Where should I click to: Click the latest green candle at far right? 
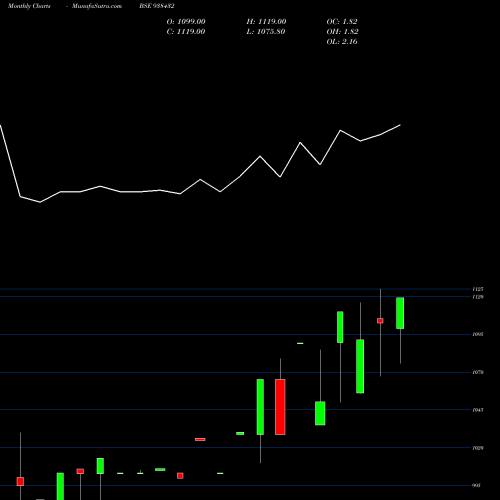tap(400, 313)
